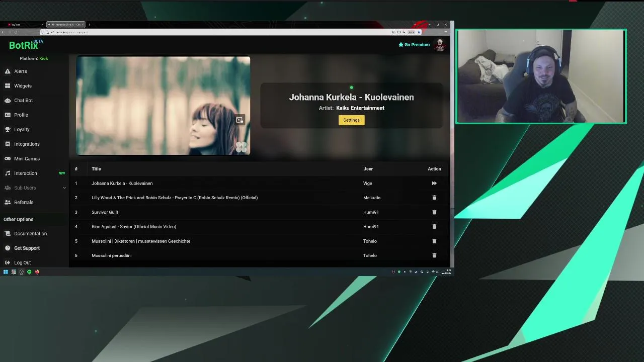Click the Other Options heading
Image resolution: width=644 pixels, height=362 pixels.
tap(19, 220)
